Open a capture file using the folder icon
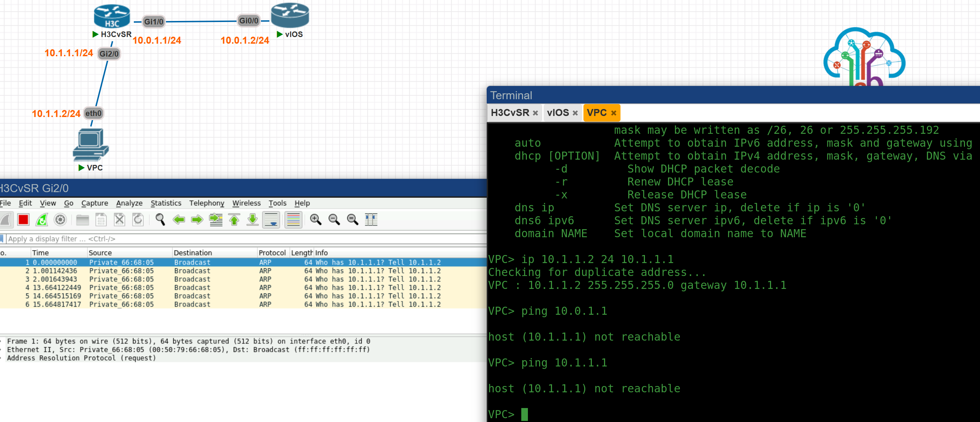980x422 pixels. coord(82,220)
